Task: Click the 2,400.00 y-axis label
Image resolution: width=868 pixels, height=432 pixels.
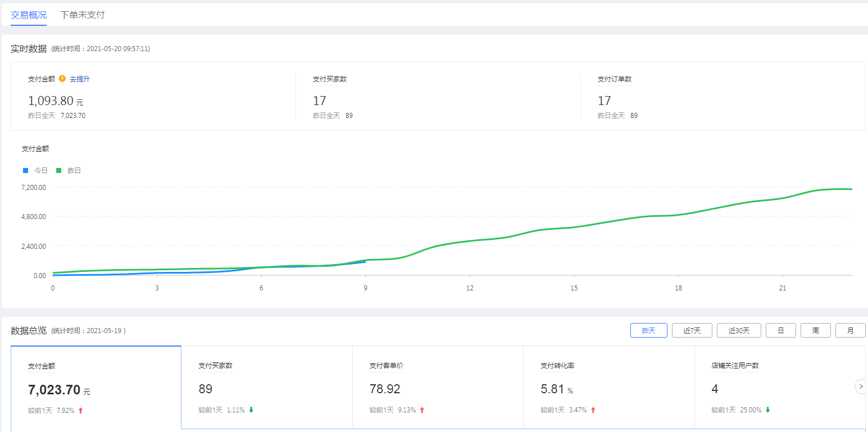Action: pos(34,246)
